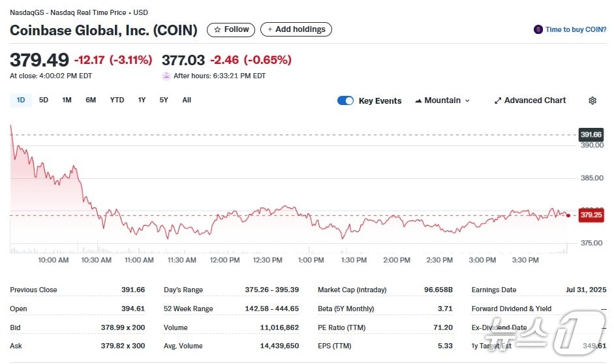
Task: Select the 1D time range tab
Action: [x=21, y=100]
